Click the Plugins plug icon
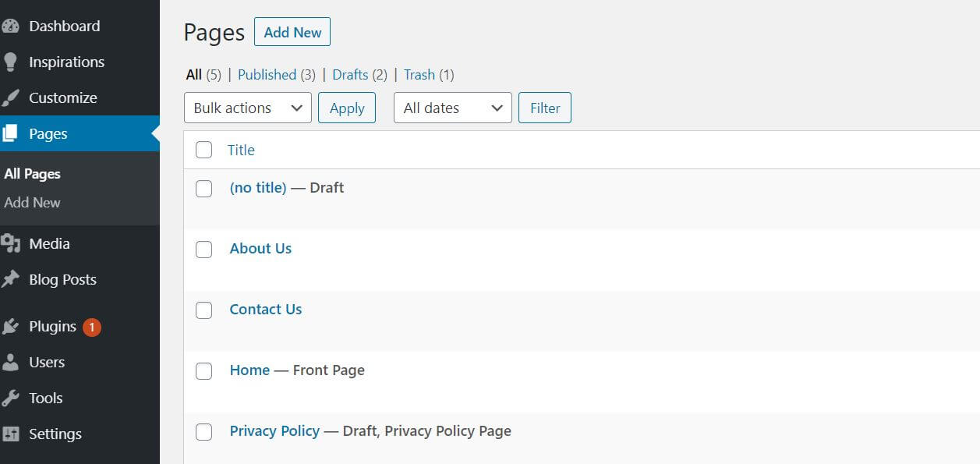980x464 pixels. [10, 326]
